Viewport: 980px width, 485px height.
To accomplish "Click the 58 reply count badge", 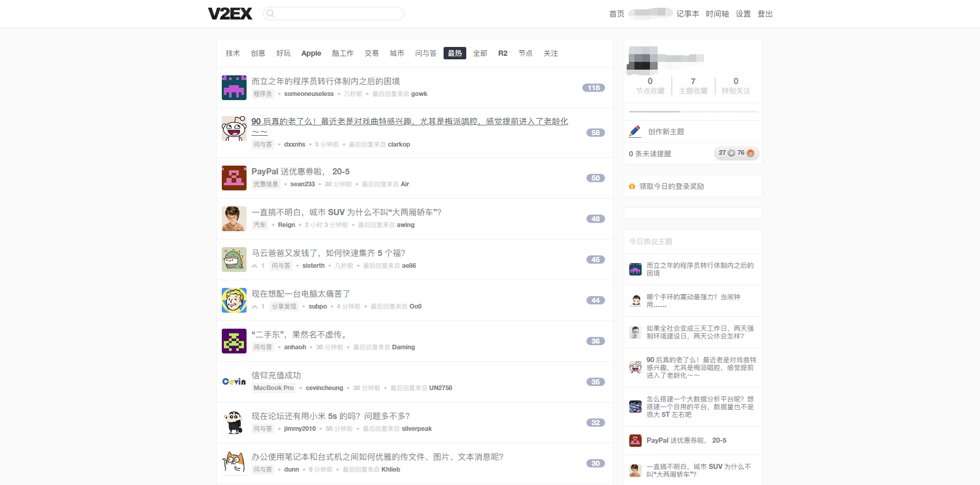I will (596, 133).
